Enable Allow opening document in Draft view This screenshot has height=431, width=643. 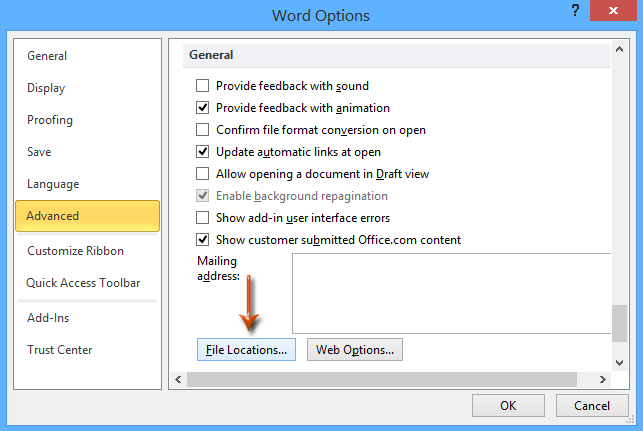[x=202, y=174]
